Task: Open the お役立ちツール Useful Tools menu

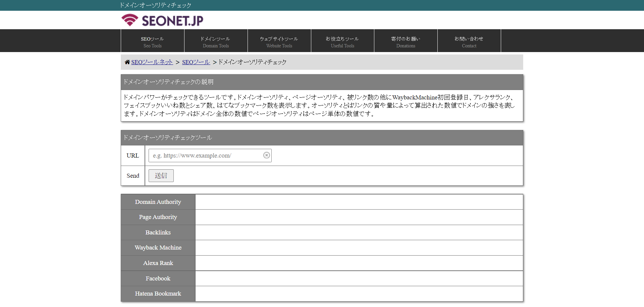Action: [x=342, y=41]
